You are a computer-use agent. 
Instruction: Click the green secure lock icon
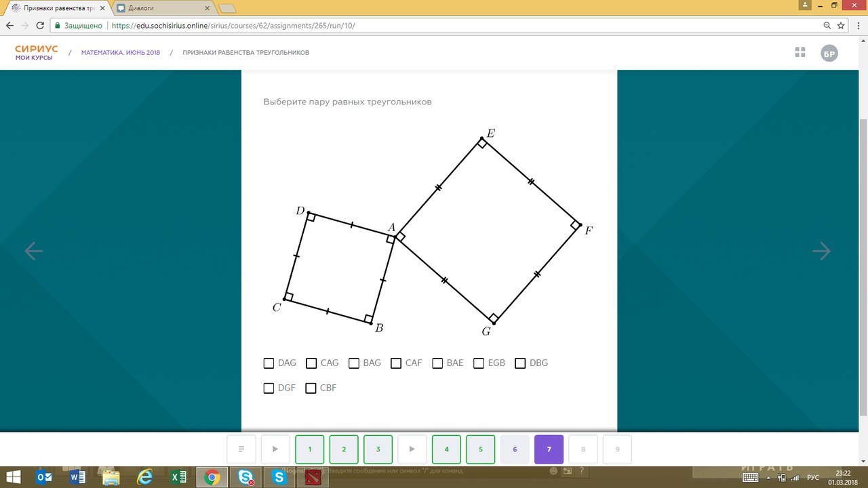pyautogui.click(x=58, y=26)
